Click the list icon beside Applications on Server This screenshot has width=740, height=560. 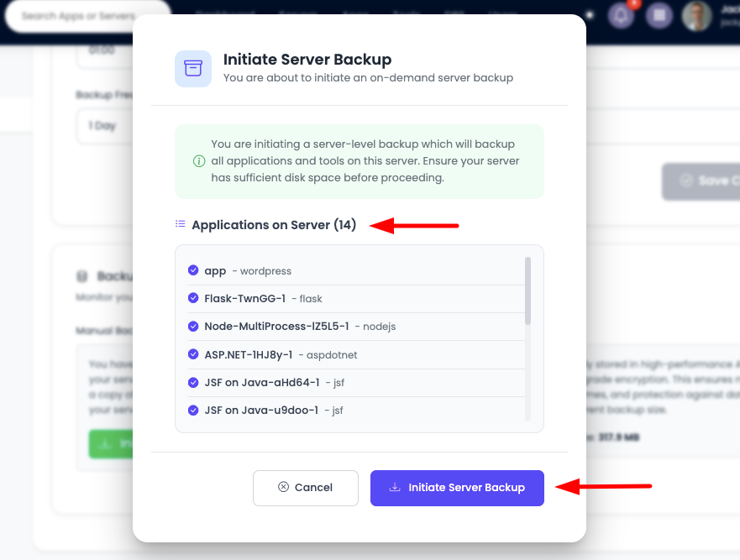coord(179,224)
